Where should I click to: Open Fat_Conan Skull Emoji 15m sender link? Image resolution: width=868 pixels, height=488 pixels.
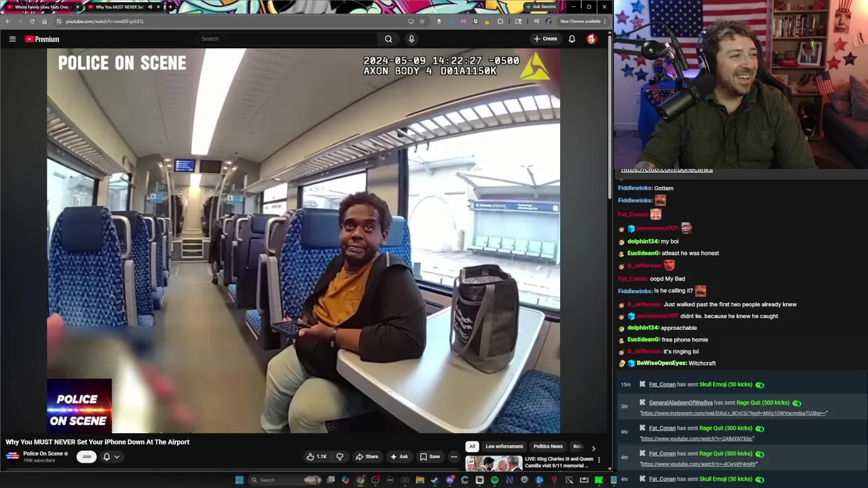pyautogui.click(x=662, y=385)
